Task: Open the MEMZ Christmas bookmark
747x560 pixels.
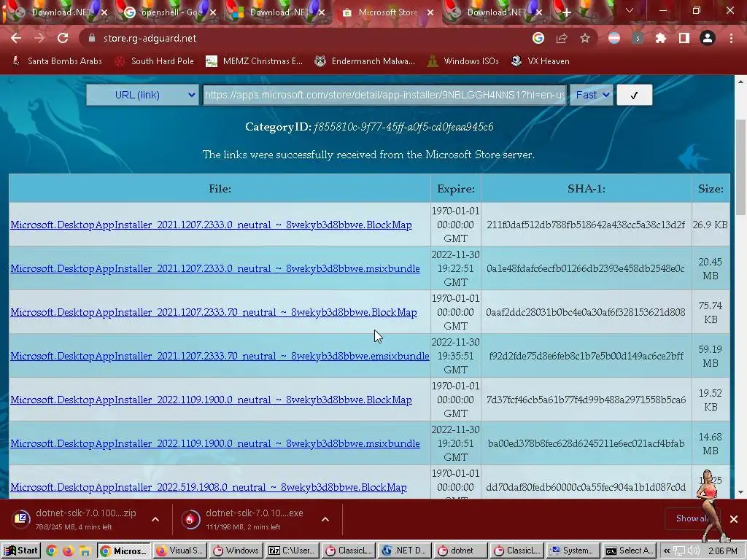Action: 254,61
